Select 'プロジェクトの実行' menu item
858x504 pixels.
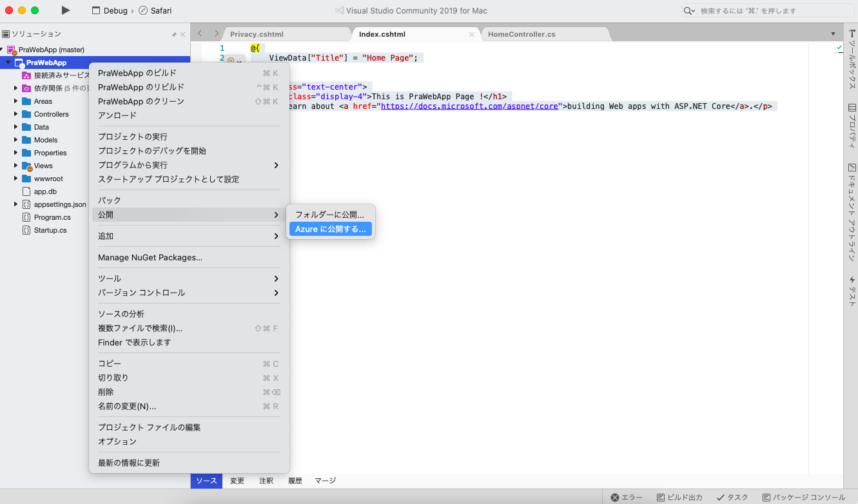(x=189, y=137)
